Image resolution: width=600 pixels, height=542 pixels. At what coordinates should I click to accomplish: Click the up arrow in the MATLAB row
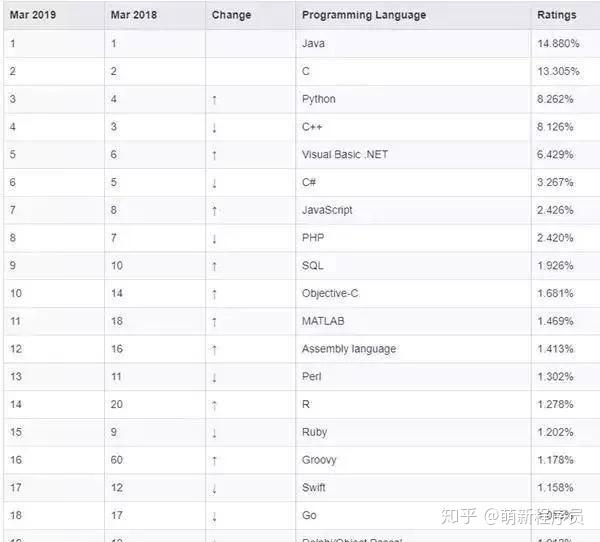click(214, 322)
